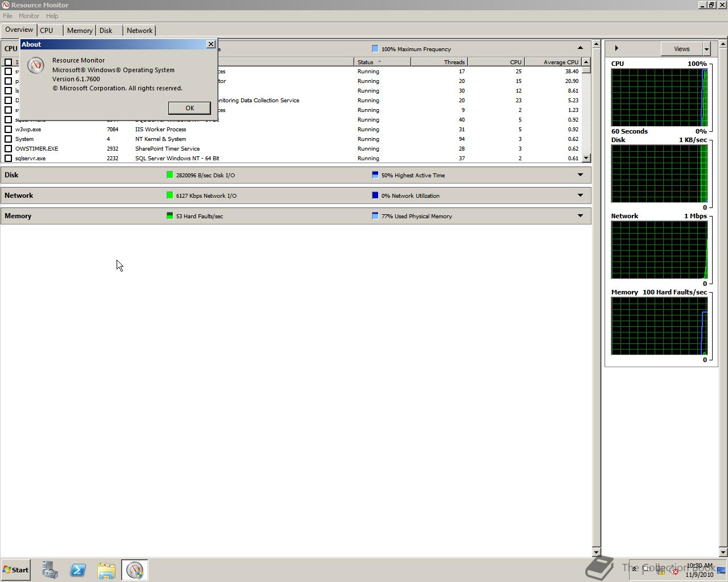Open the Start menu
The image size is (728, 582).
click(x=15, y=570)
